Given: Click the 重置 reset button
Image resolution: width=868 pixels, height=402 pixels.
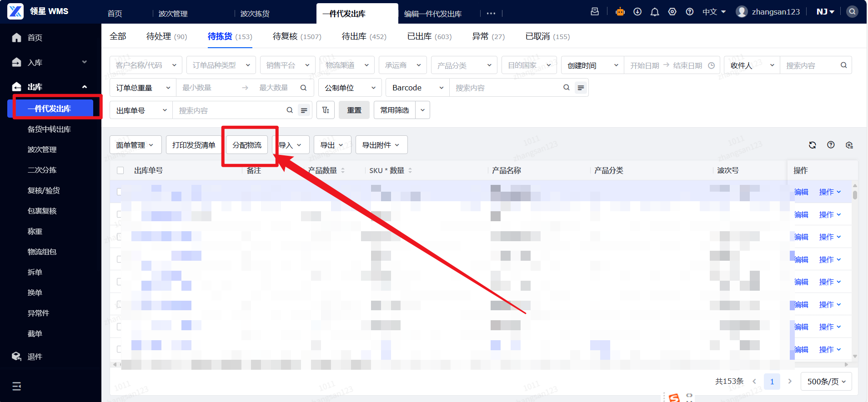Looking at the screenshot, I should click(x=354, y=110).
